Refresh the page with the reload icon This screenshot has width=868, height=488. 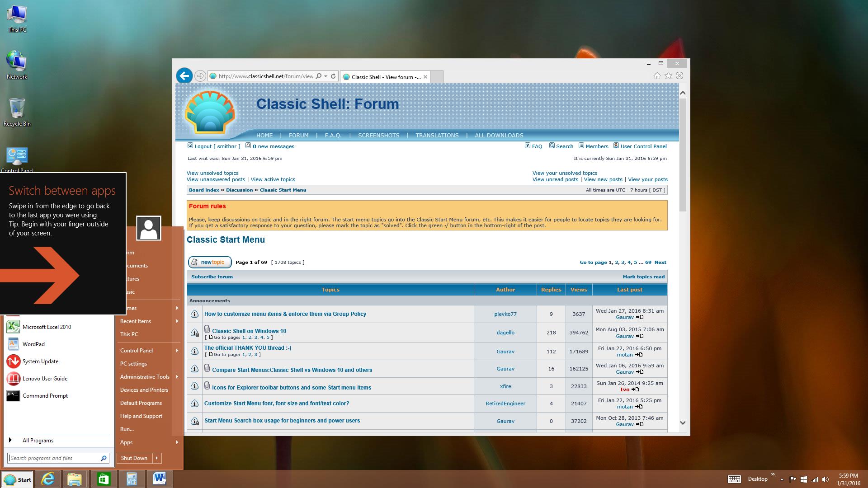(x=333, y=76)
